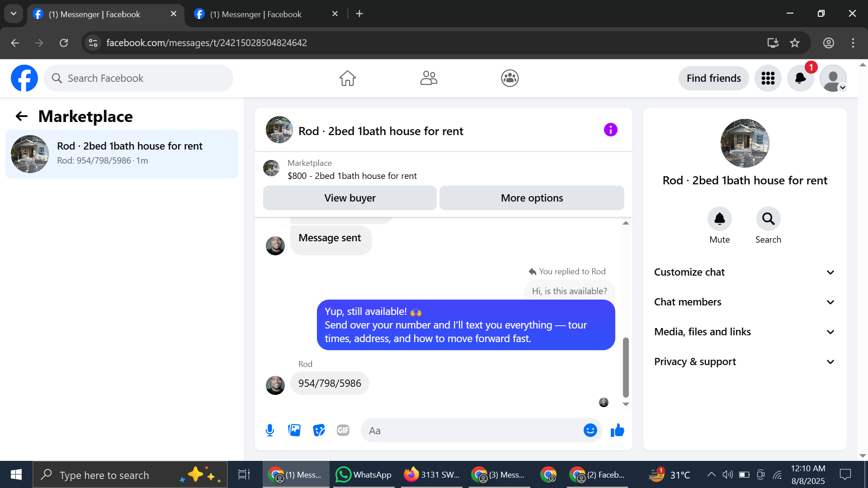The width and height of the screenshot is (868, 488).
Task: Mute this conversation with the bell
Action: [719, 219]
